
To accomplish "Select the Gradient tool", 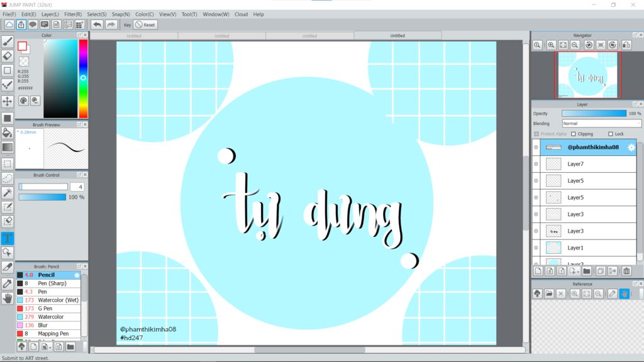I will coord(8,147).
